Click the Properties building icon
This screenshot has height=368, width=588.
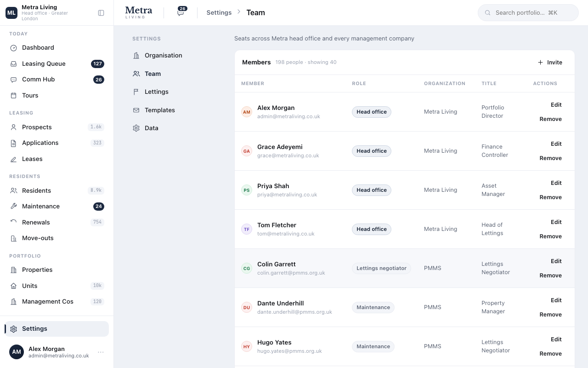13,270
